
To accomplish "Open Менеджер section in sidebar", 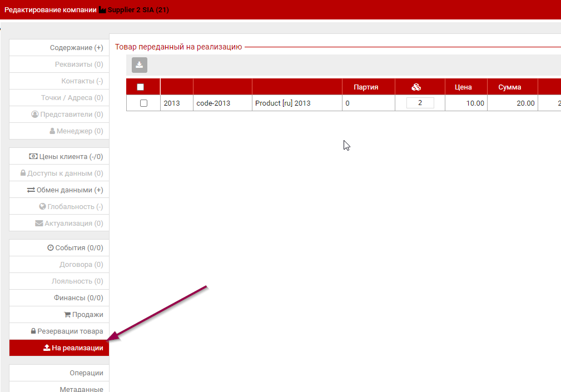I will coord(76,131).
